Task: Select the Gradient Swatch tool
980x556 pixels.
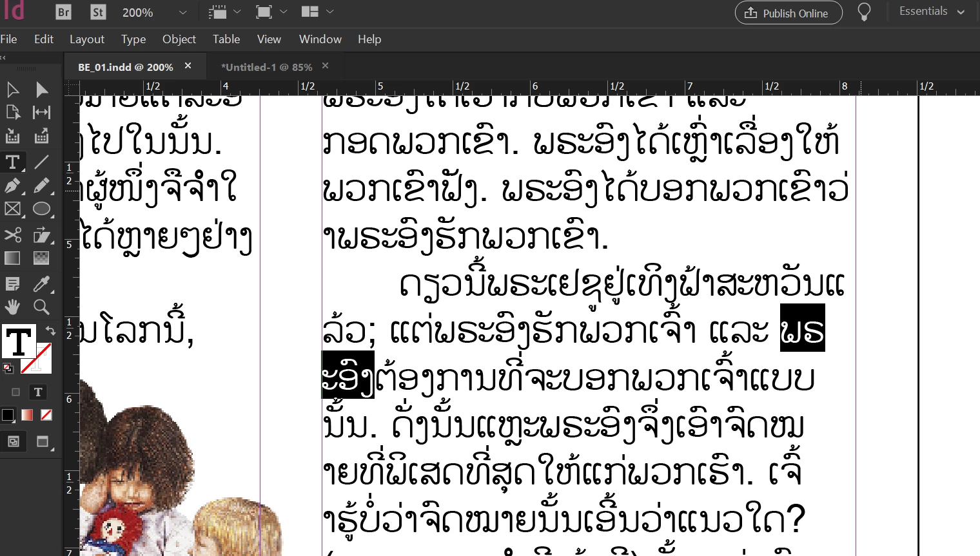Action: pyautogui.click(x=12, y=258)
